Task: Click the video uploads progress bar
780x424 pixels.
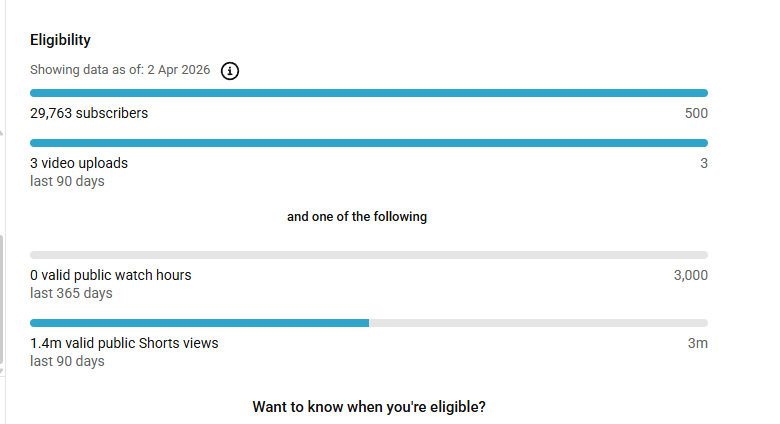Action: click(x=369, y=143)
